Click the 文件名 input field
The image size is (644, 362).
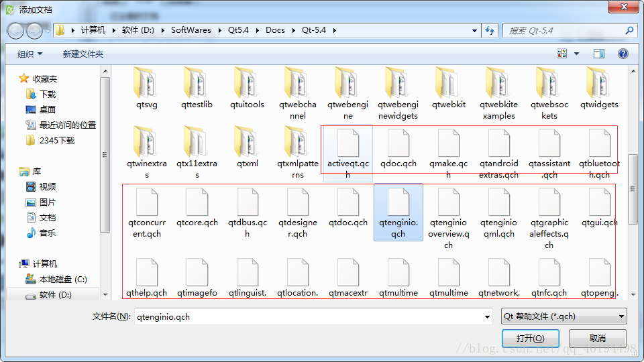pos(313,317)
